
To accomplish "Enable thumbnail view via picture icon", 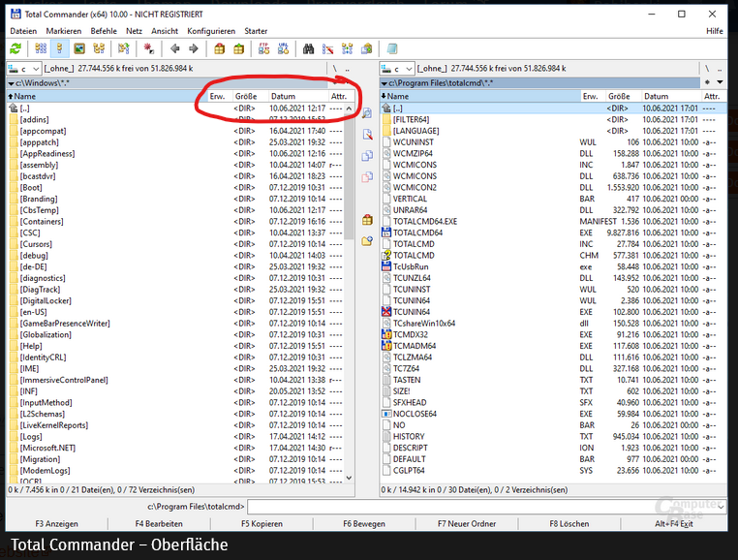I will (79, 48).
